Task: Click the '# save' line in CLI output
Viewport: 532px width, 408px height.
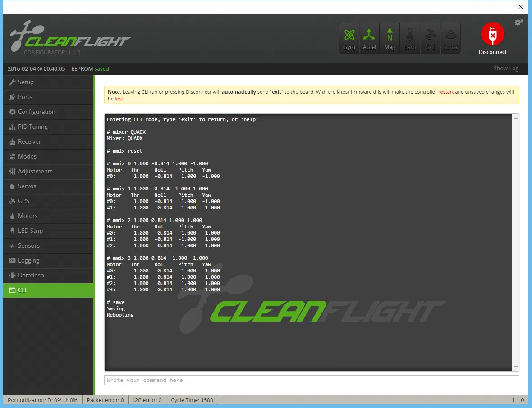Action: click(116, 302)
